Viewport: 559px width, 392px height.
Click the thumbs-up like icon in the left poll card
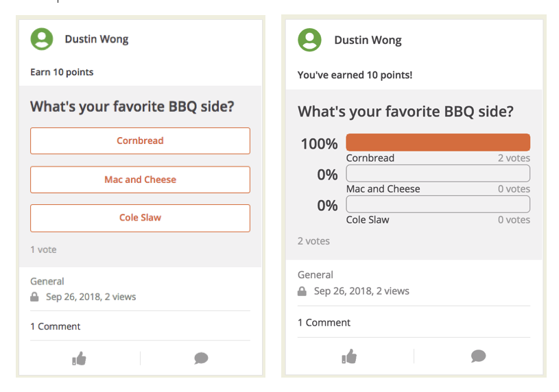point(79,358)
